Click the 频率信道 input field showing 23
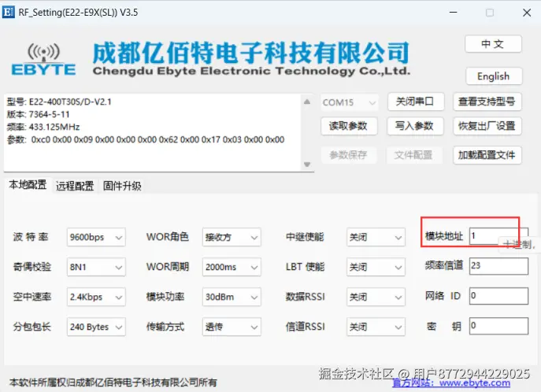This screenshot has height=392, width=541. click(x=498, y=266)
